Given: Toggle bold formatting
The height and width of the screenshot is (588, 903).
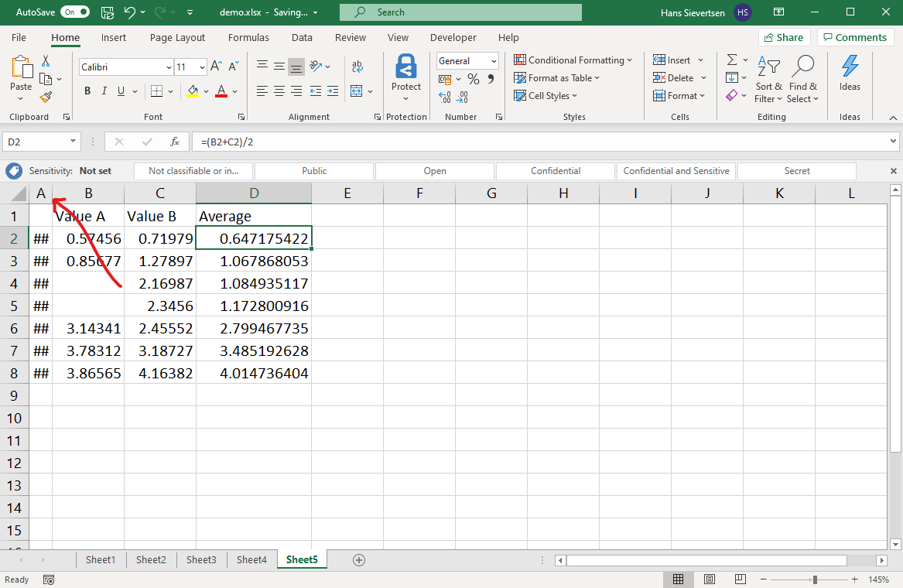Looking at the screenshot, I should [87, 91].
